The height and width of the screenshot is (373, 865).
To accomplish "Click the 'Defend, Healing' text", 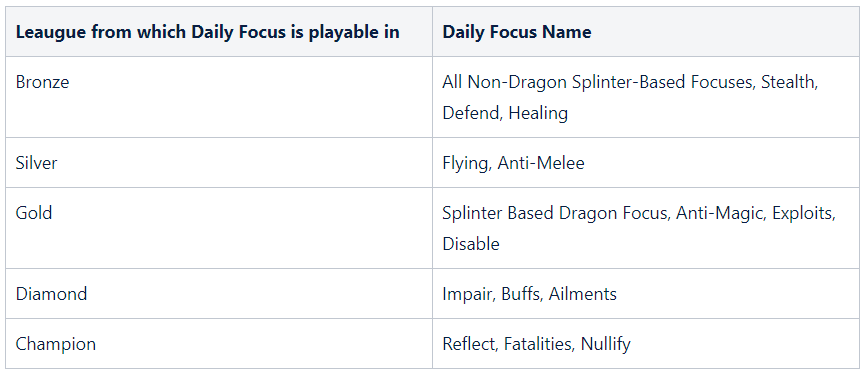I will 505,113.
